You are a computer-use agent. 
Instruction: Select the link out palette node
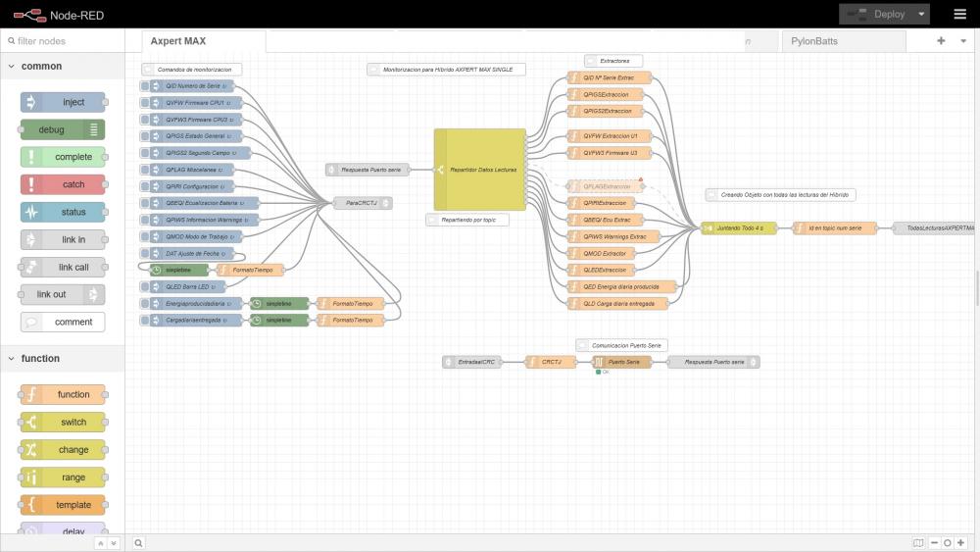tap(63, 294)
